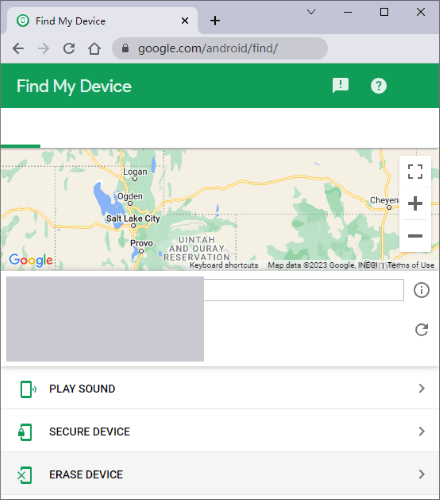This screenshot has width=440, height=500.
Task: Click the PLAY SOUND phone icon
Action: coord(28,389)
